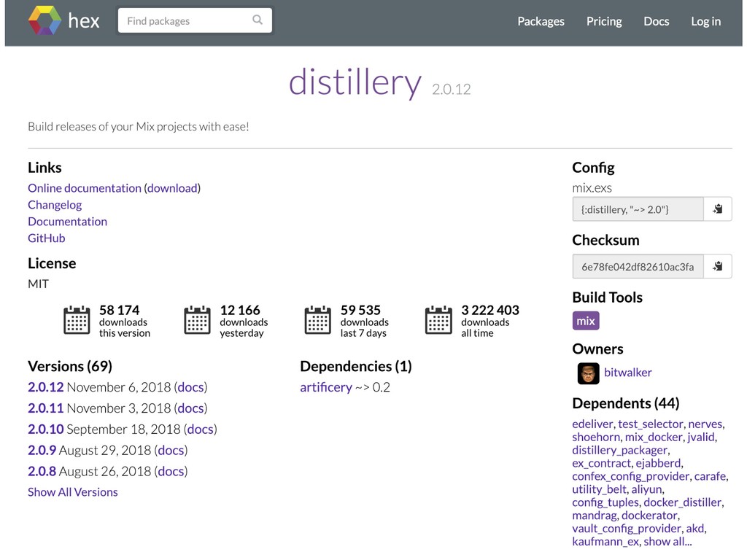Click the MIT license text
The height and width of the screenshot is (560, 747).
click(x=38, y=284)
